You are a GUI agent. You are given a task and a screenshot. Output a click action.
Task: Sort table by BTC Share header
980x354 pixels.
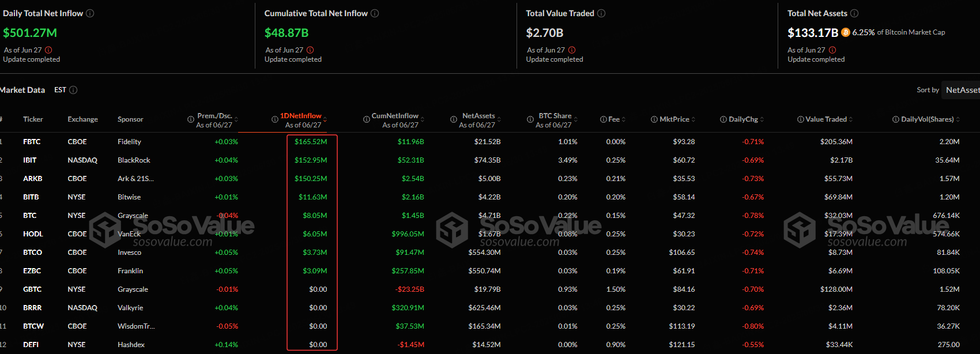[x=555, y=116]
